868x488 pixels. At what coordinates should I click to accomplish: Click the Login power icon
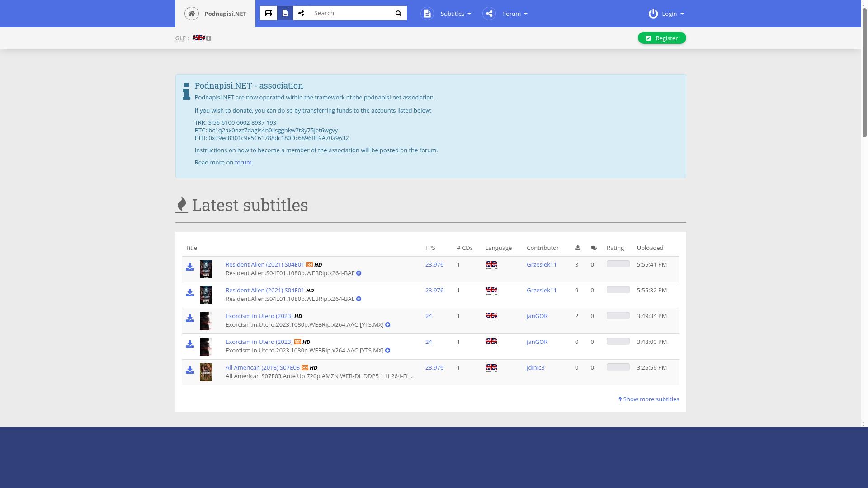click(x=653, y=14)
